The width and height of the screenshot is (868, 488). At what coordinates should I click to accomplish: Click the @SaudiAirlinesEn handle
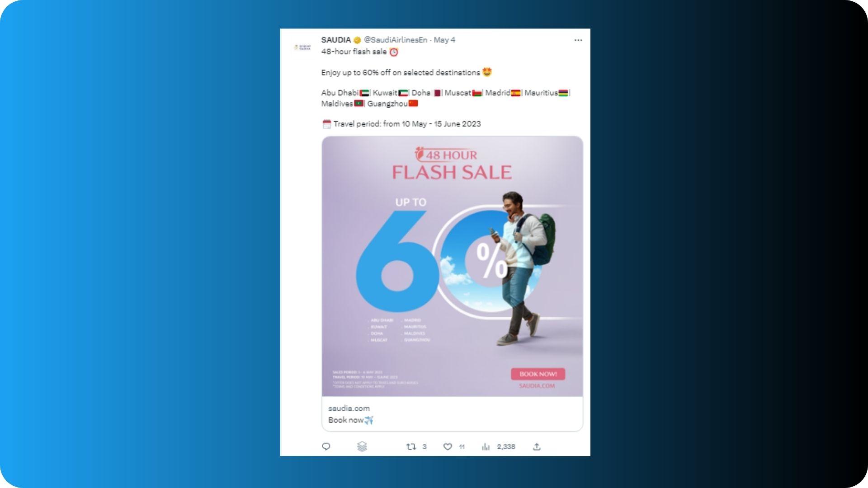click(x=396, y=40)
